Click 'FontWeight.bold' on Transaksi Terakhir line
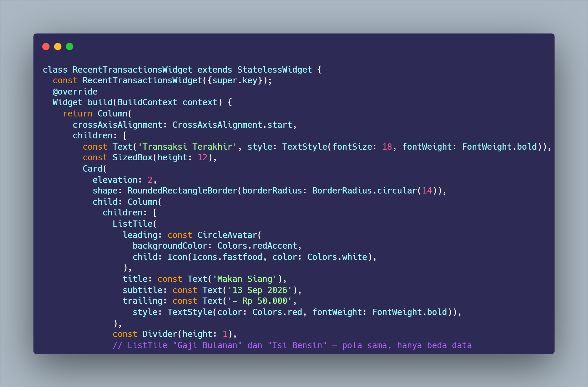This screenshot has width=588, height=387. click(499, 147)
